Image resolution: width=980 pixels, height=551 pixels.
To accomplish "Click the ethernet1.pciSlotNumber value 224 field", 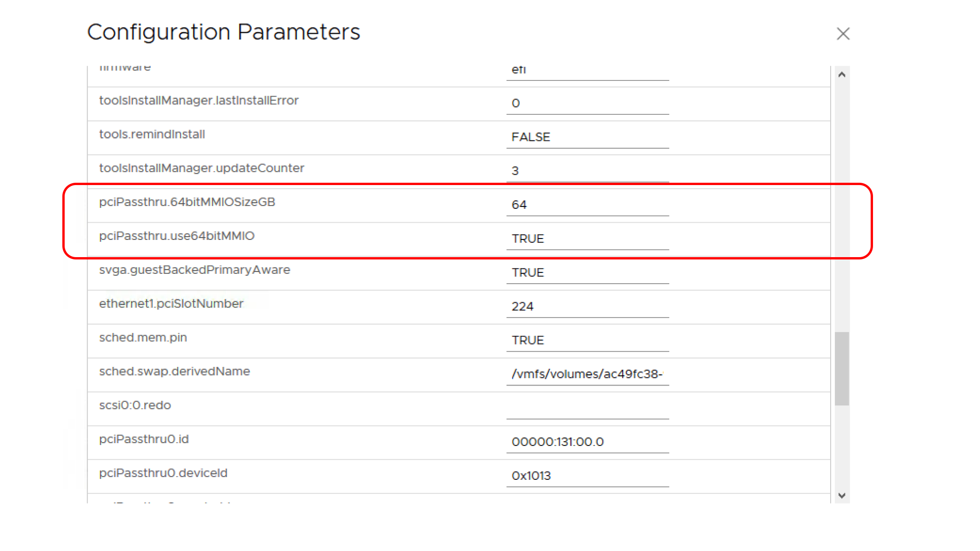I will pos(587,307).
